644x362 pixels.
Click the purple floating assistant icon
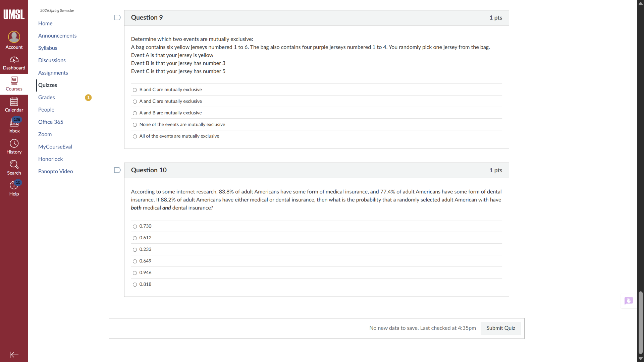pyautogui.click(x=629, y=301)
